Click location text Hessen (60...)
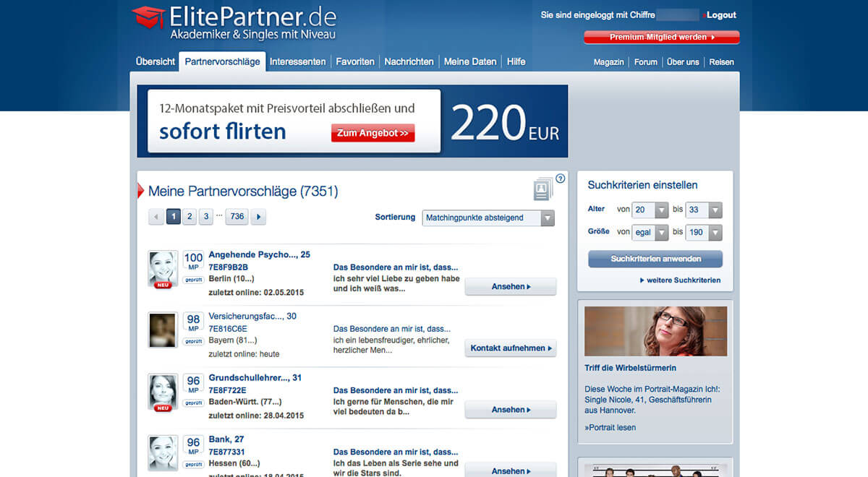Screen dimensions: 868x477 coord(234,463)
